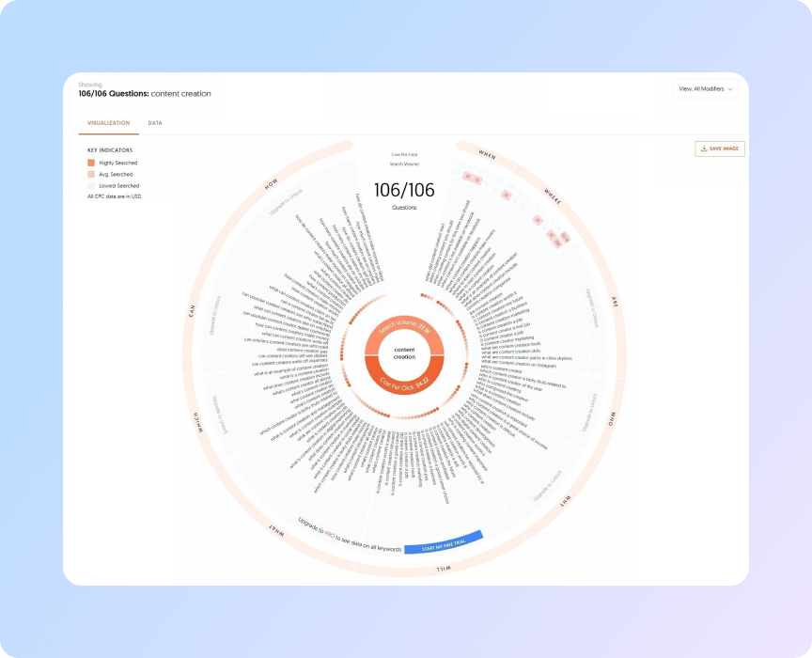
Task: Click the chevron arrow beside All Modifiers
Action: (x=731, y=89)
